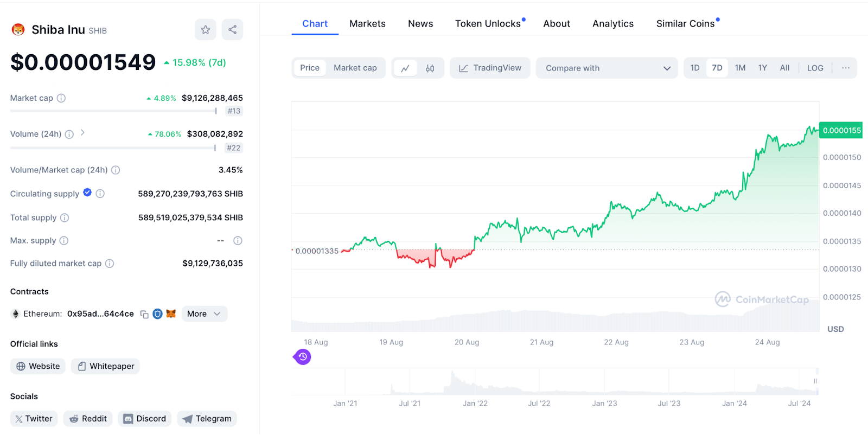The width and height of the screenshot is (868, 435).
Task: Click the Shiba Inu coin logo
Action: point(18,30)
